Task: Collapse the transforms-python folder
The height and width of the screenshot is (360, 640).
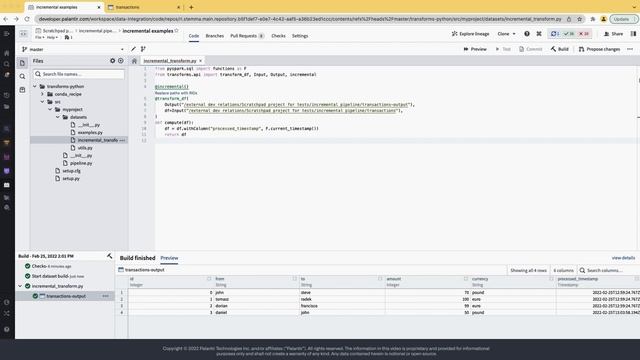Action: click(35, 86)
